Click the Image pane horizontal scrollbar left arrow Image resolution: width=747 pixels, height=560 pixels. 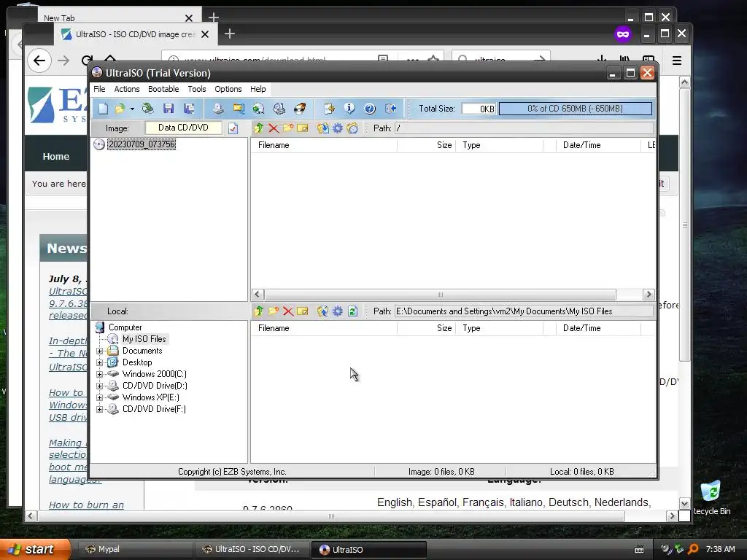point(258,295)
